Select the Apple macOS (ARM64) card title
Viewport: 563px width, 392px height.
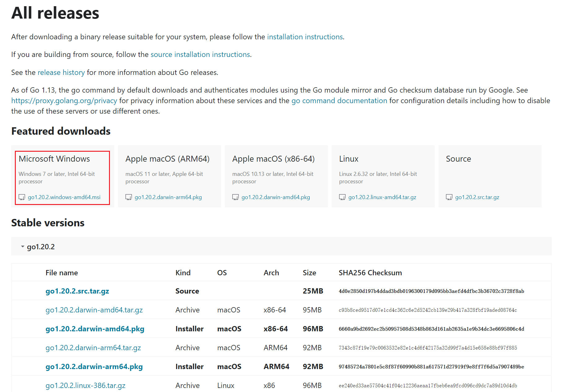coord(168,159)
